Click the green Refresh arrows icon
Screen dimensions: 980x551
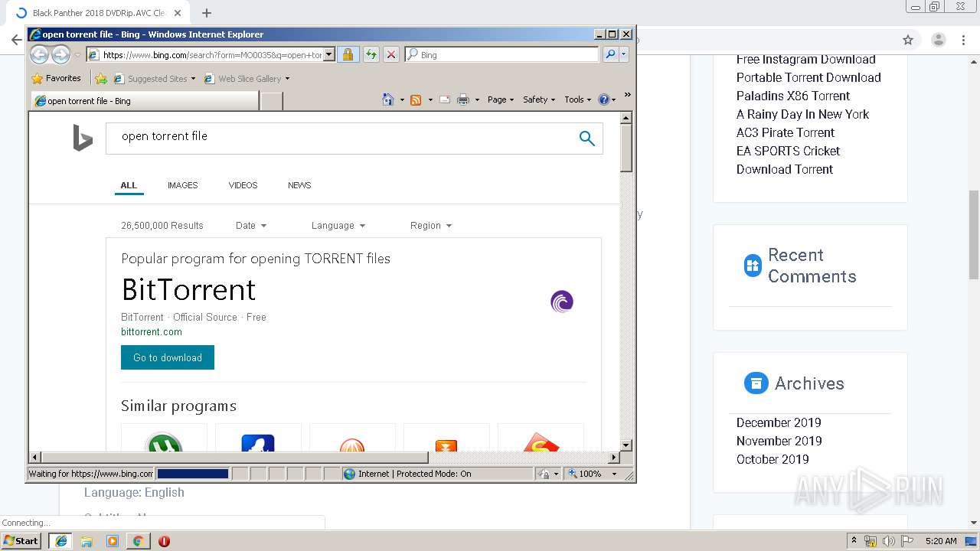371,54
